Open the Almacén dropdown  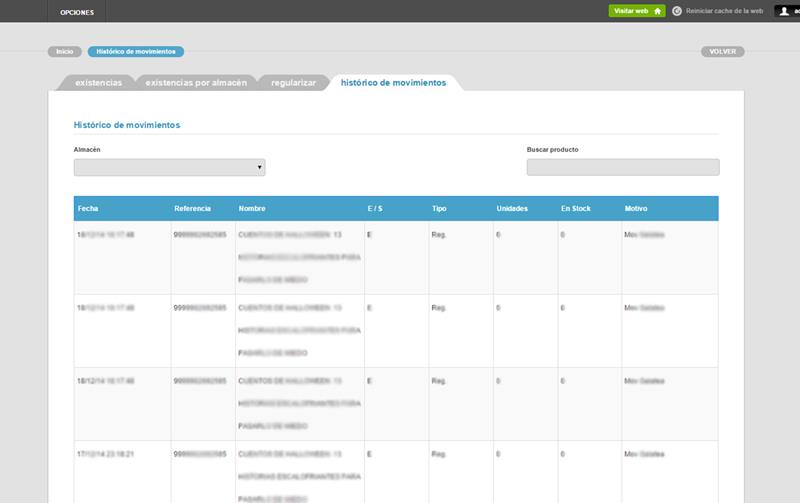point(169,167)
